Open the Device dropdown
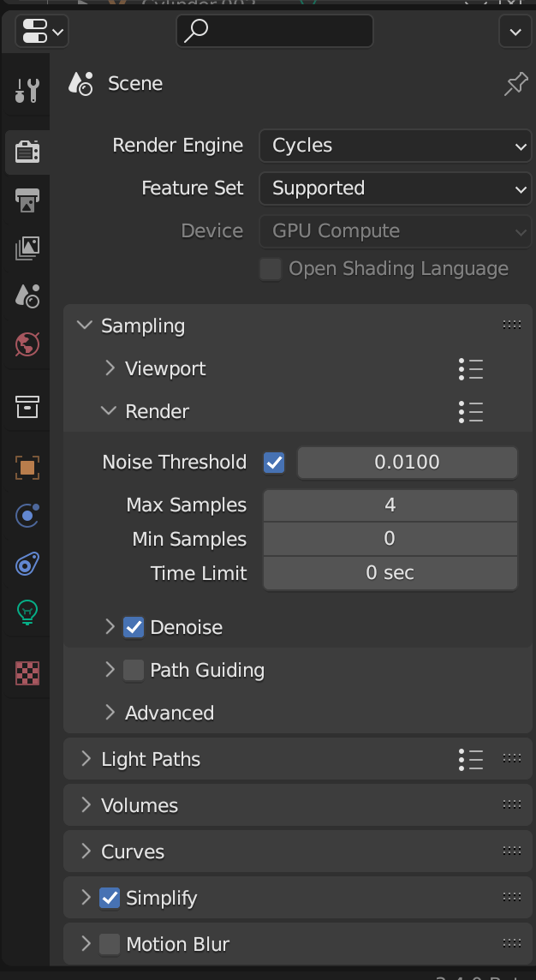Viewport: 536px width, 980px height. (395, 231)
